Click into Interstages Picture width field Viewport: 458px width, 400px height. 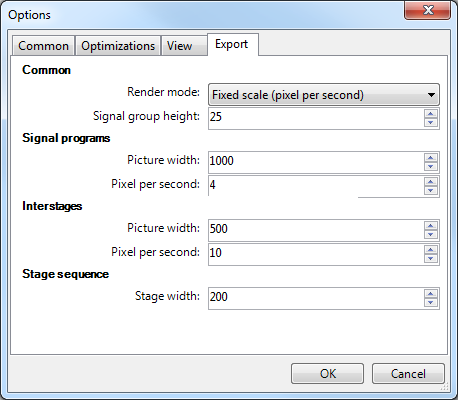316,230
